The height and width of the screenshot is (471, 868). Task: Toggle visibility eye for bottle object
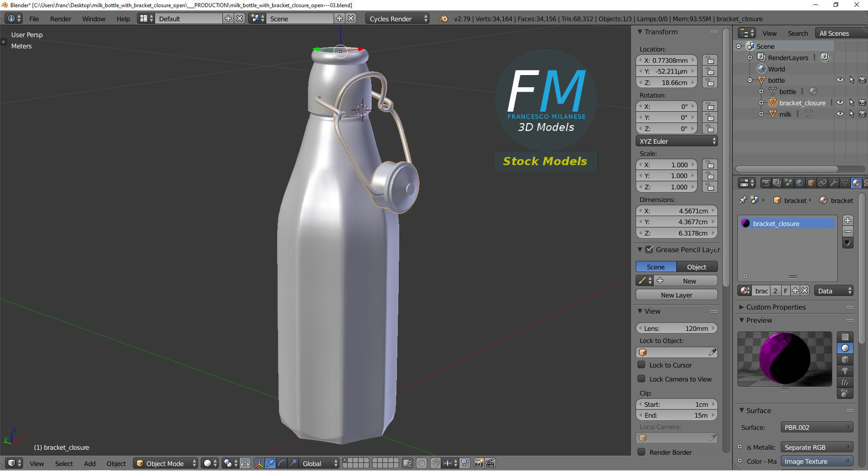(840, 80)
